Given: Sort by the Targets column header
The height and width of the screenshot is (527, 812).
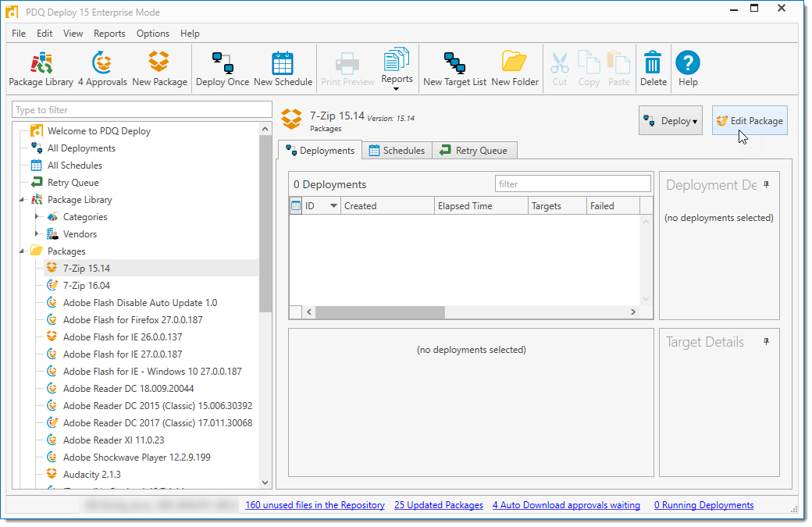Looking at the screenshot, I should [x=557, y=205].
